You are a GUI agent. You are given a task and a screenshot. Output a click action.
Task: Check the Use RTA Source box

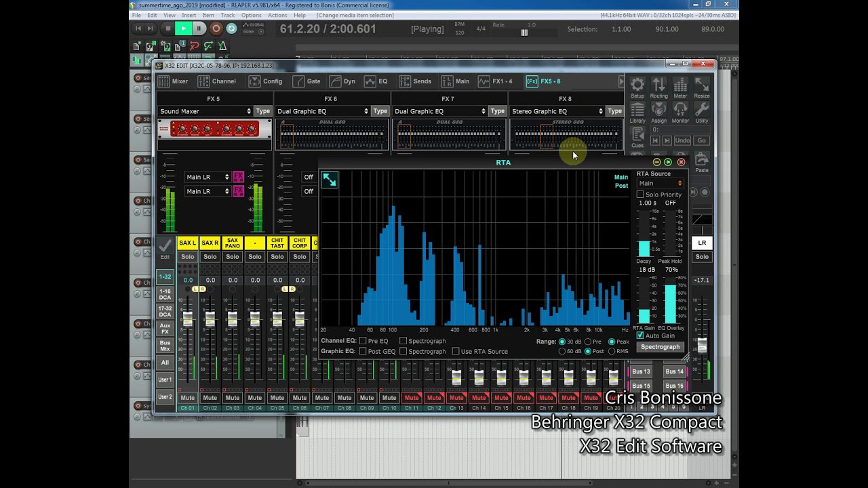coord(456,351)
